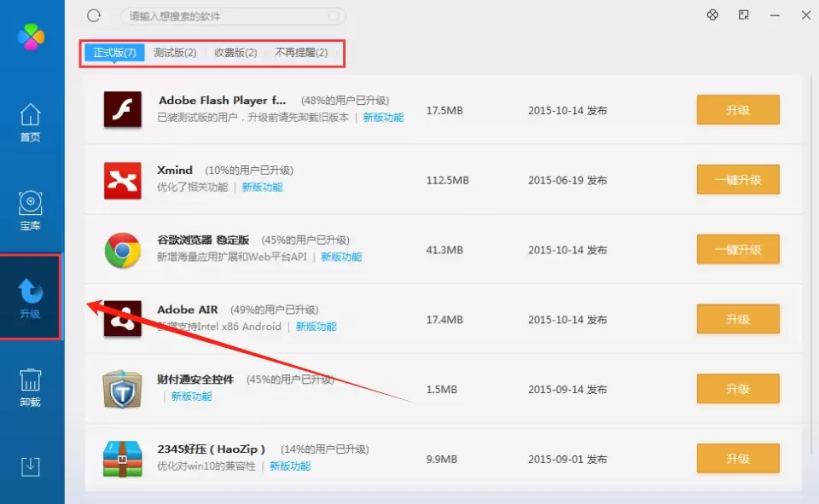
Task: Click the 2015-09-01 发布 date
Action: point(568,459)
